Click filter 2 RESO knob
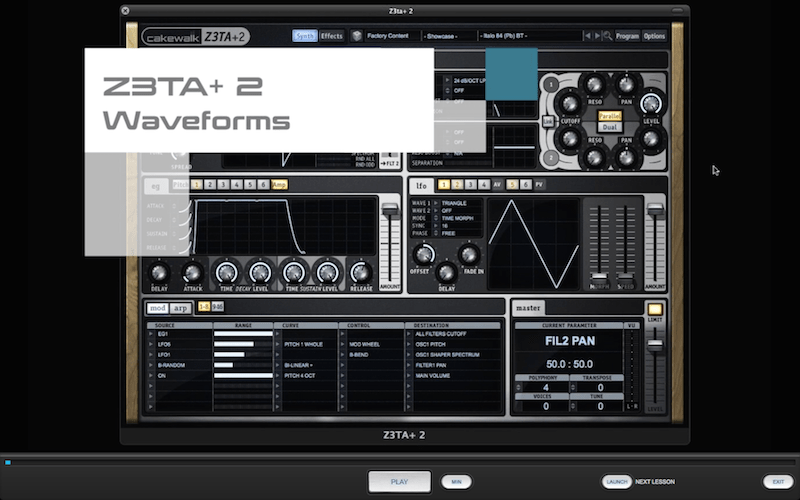The width and height of the screenshot is (800, 500). pos(594,158)
